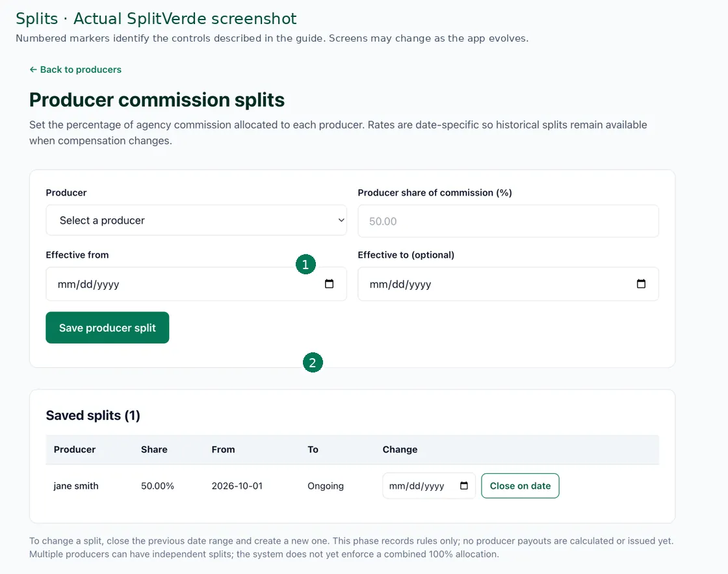Open the Select a producer dropdown
The image size is (728, 574).
pos(196,220)
